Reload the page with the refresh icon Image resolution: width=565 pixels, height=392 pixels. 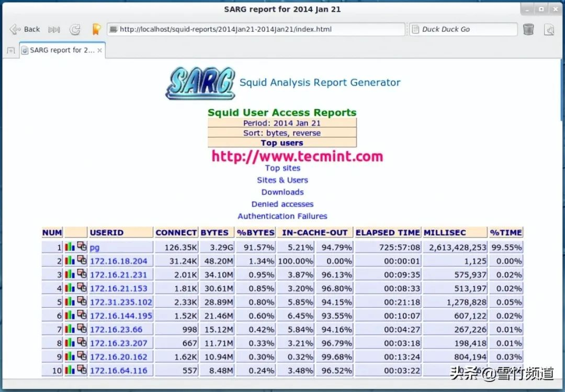[x=75, y=30]
